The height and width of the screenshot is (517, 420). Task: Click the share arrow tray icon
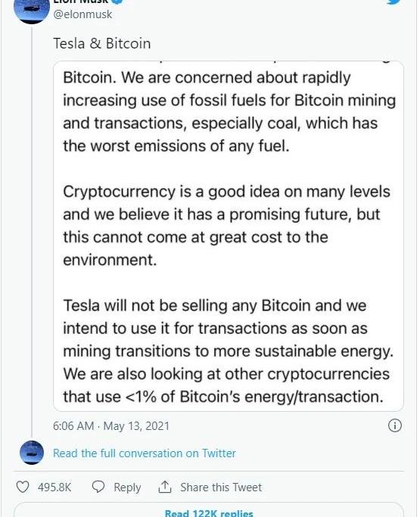tap(165, 487)
